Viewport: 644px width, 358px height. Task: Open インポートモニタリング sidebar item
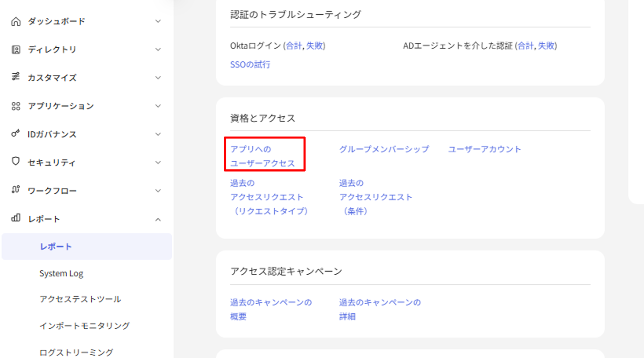tap(84, 325)
